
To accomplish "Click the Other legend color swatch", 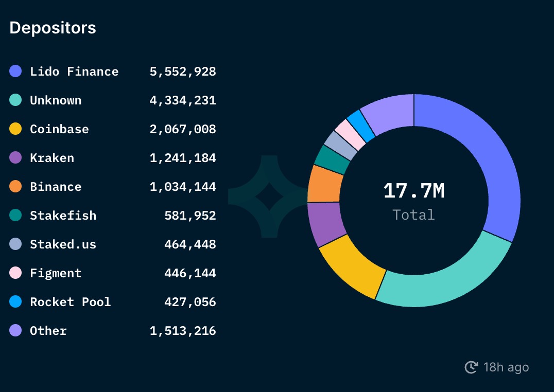I will pyautogui.click(x=15, y=330).
